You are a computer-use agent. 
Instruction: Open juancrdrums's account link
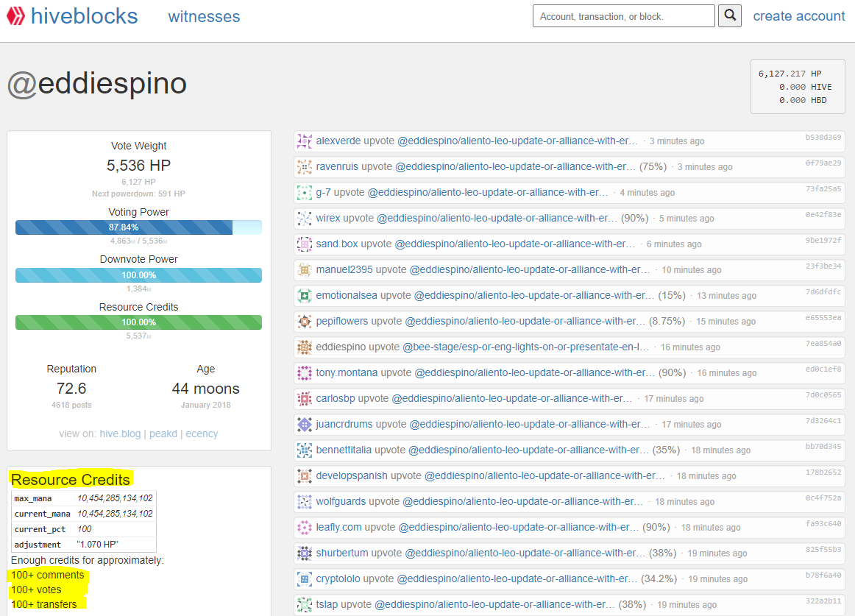[344, 424]
